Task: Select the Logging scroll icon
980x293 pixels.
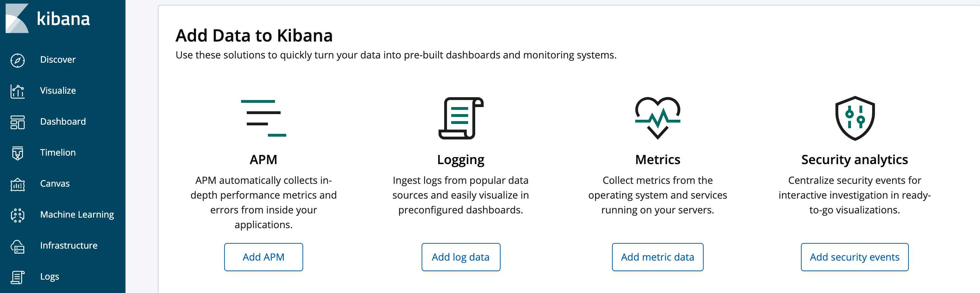Action: 461,118
